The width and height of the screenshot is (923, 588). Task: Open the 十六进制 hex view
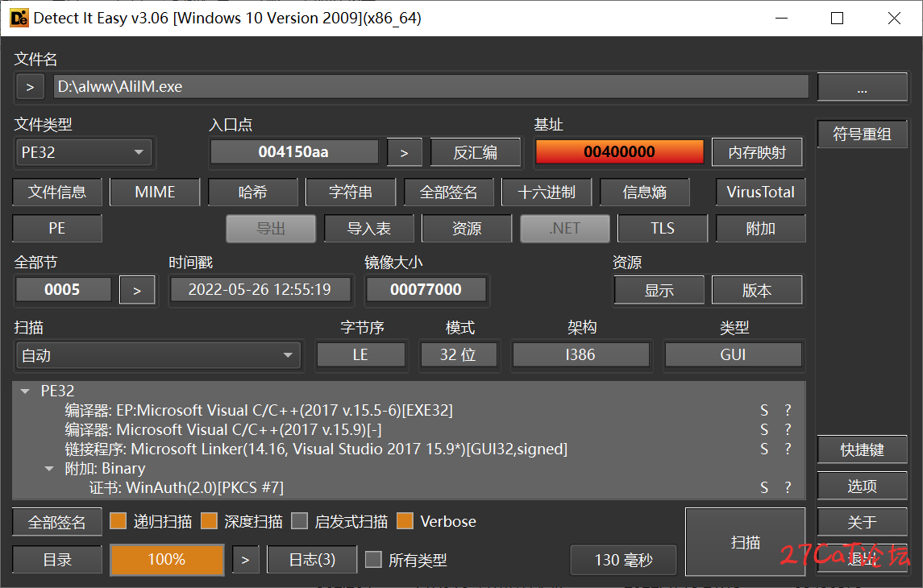coord(547,193)
